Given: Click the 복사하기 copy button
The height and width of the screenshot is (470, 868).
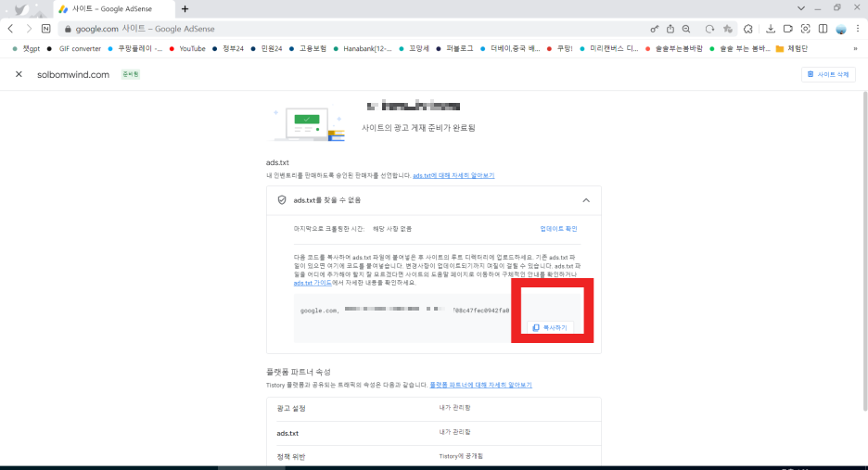Looking at the screenshot, I should [x=550, y=328].
